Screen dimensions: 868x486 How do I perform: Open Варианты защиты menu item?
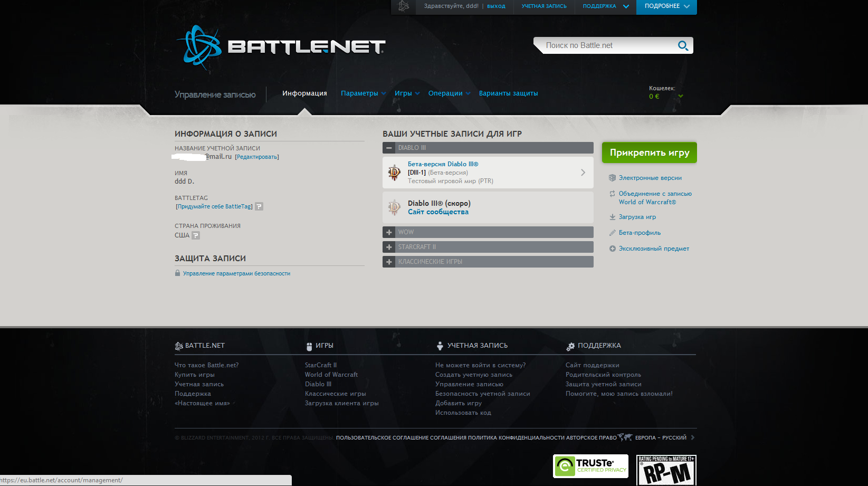509,93
